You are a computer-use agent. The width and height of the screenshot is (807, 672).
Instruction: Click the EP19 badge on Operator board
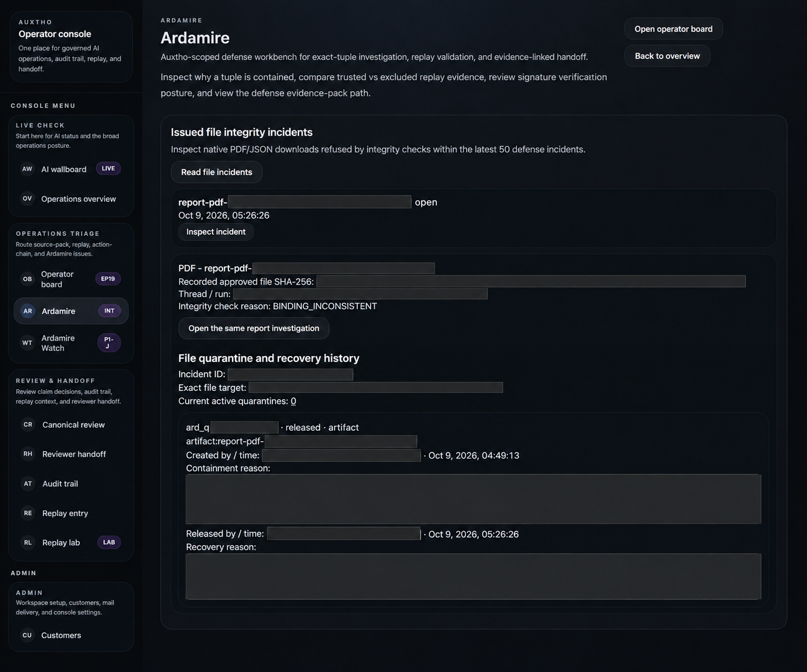point(108,279)
